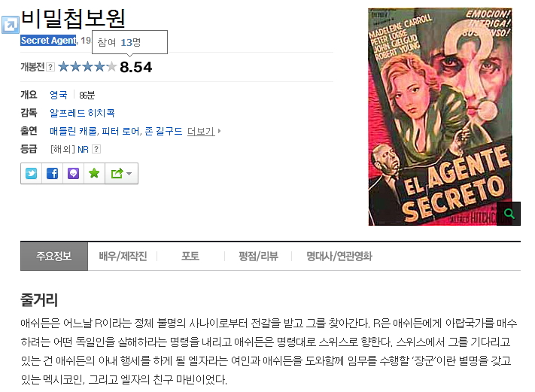Switch to the 배우/제작진 tab
Screen dimensions: 535x392
[123, 257]
